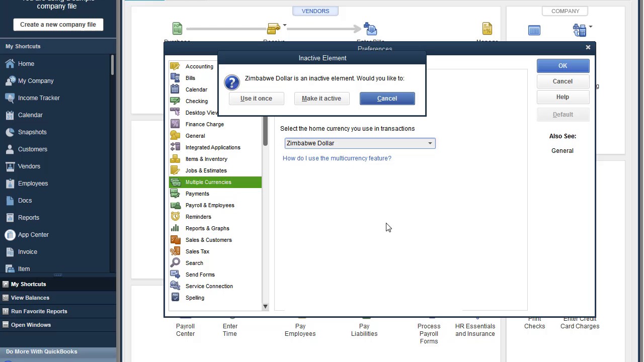
Task: Click the App Center sidebar icon
Action: pyautogui.click(x=10, y=235)
